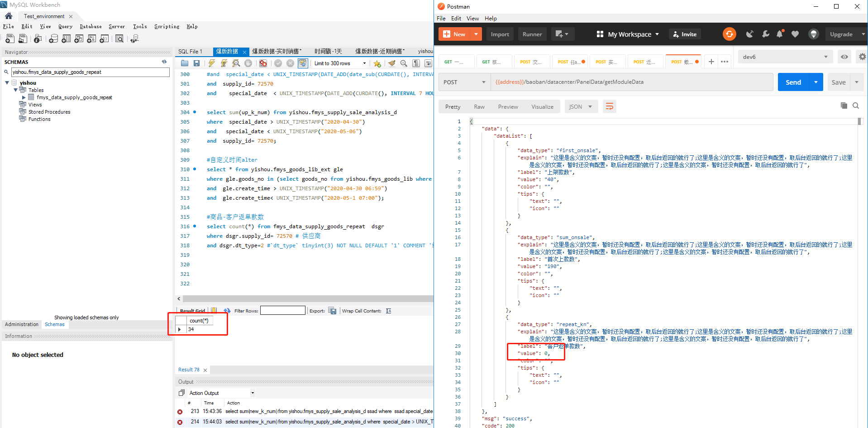The height and width of the screenshot is (428, 868).
Task: Toggle the Result Grid view icon
Action: (214, 311)
